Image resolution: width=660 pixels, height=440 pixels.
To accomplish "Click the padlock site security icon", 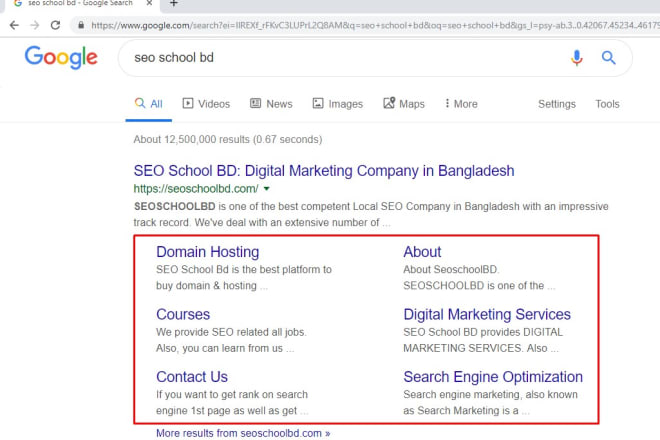I will point(81,25).
